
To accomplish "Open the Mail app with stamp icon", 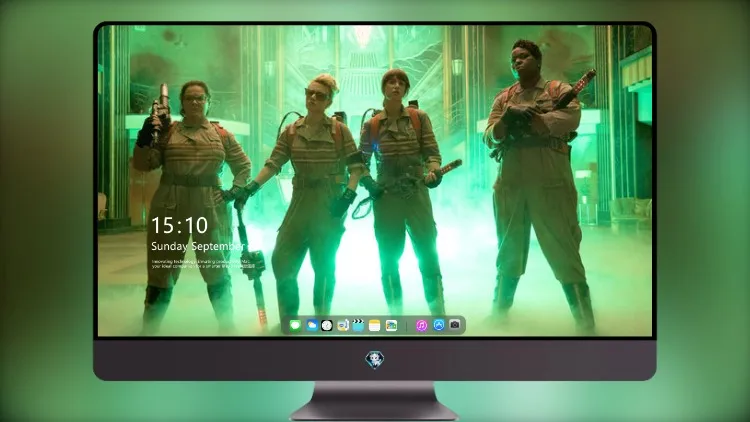I will [342, 326].
